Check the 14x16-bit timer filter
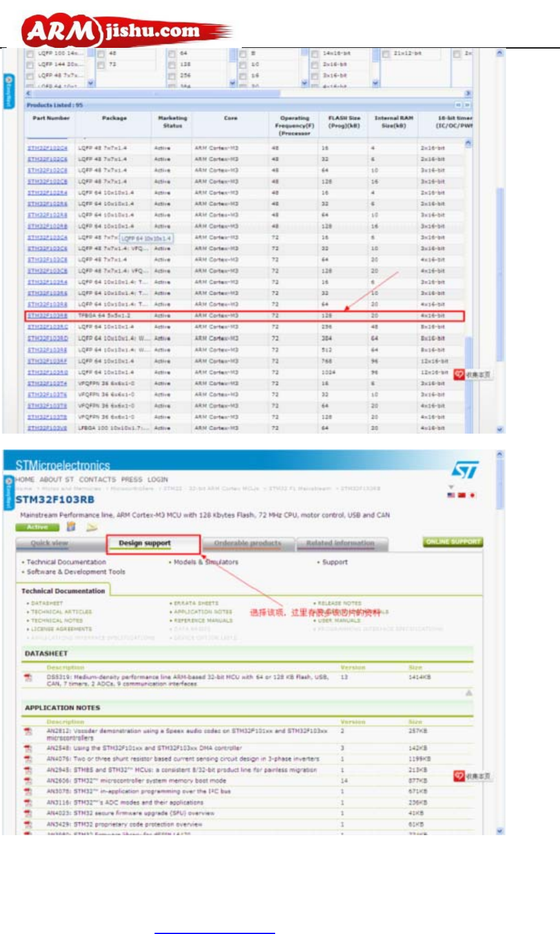 (x=315, y=54)
